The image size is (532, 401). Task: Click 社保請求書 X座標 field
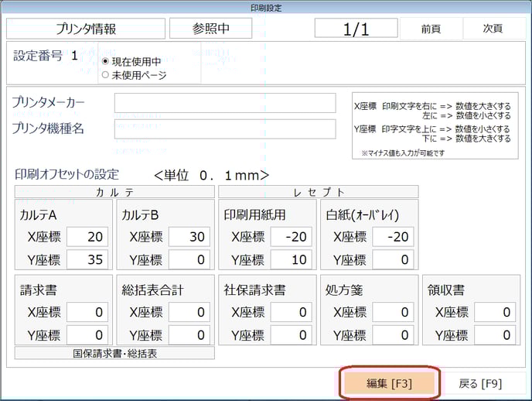(x=291, y=312)
